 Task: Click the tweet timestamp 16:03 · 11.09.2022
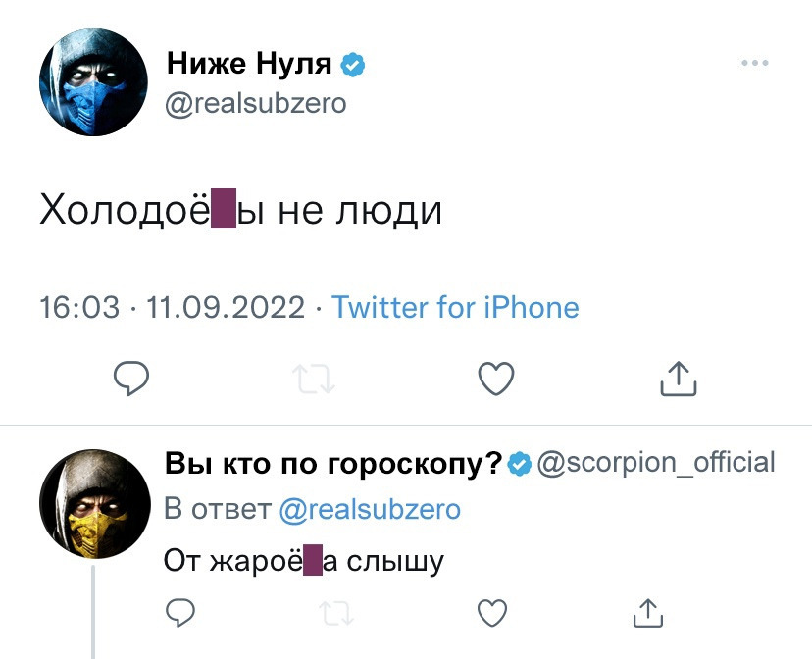pos(173,308)
